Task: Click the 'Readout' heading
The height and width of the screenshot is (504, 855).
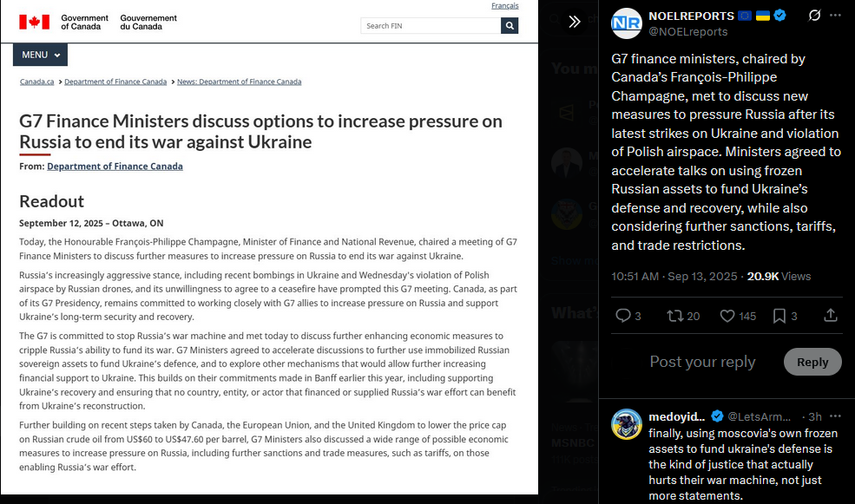Action: (x=52, y=201)
